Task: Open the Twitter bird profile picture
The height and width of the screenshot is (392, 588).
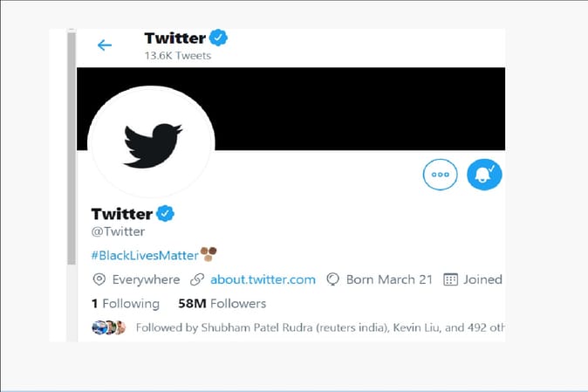Action: click(152, 140)
